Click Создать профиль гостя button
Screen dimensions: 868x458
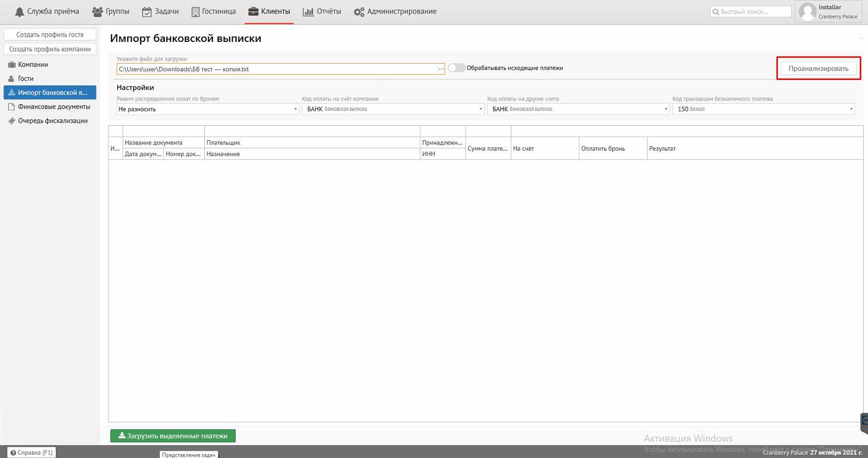pyautogui.click(x=50, y=35)
